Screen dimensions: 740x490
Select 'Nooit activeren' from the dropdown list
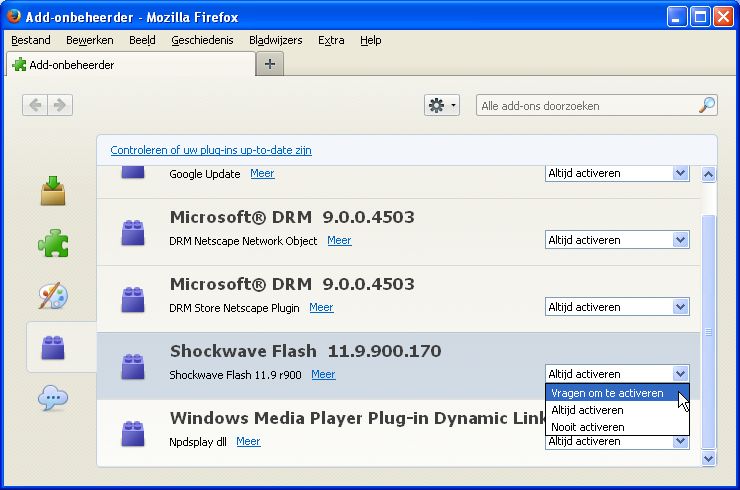click(587, 427)
